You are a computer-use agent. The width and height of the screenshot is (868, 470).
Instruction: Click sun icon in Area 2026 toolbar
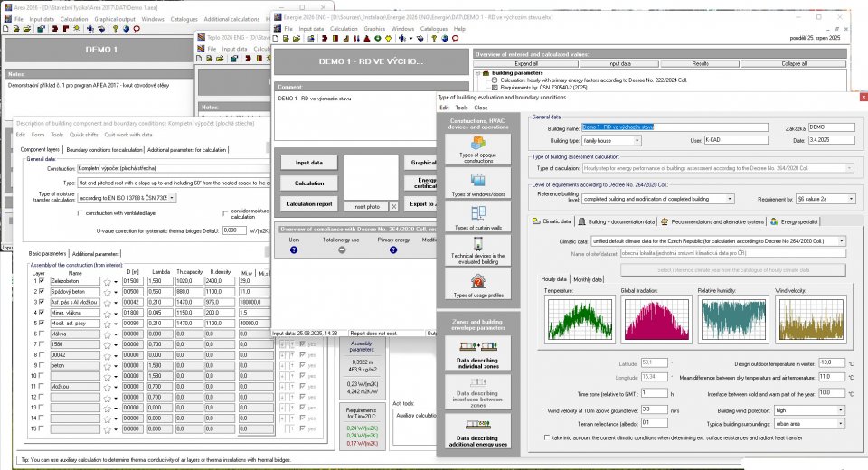76,28
